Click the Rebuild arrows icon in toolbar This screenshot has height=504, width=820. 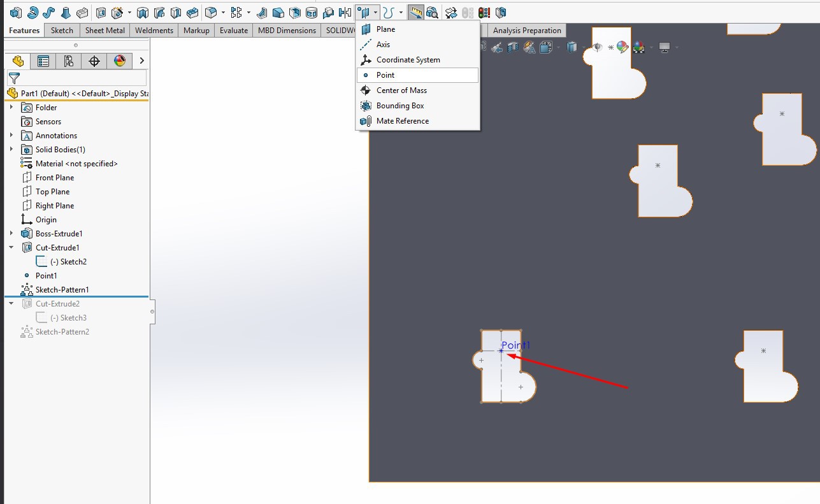pyautogui.click(x=450, y=12)
